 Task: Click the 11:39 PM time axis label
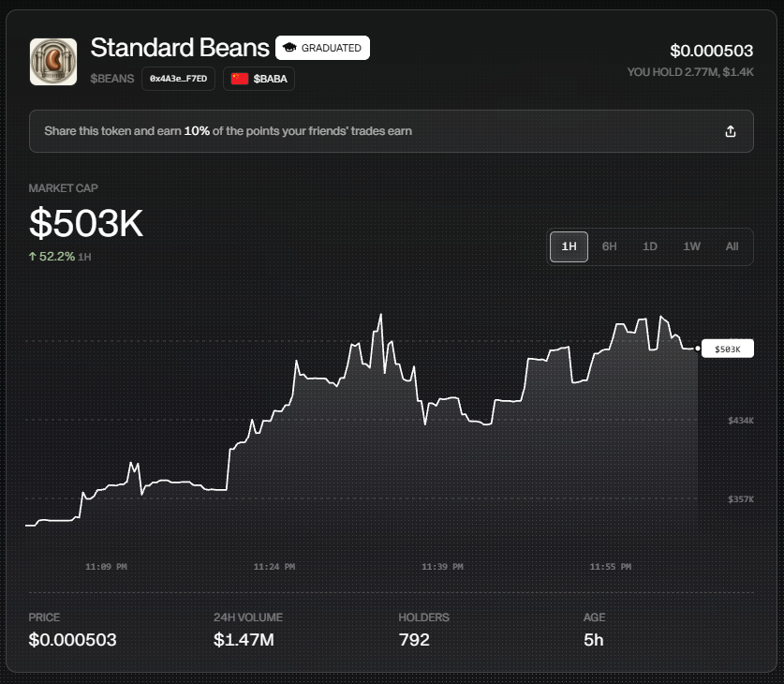coord(442,567)
